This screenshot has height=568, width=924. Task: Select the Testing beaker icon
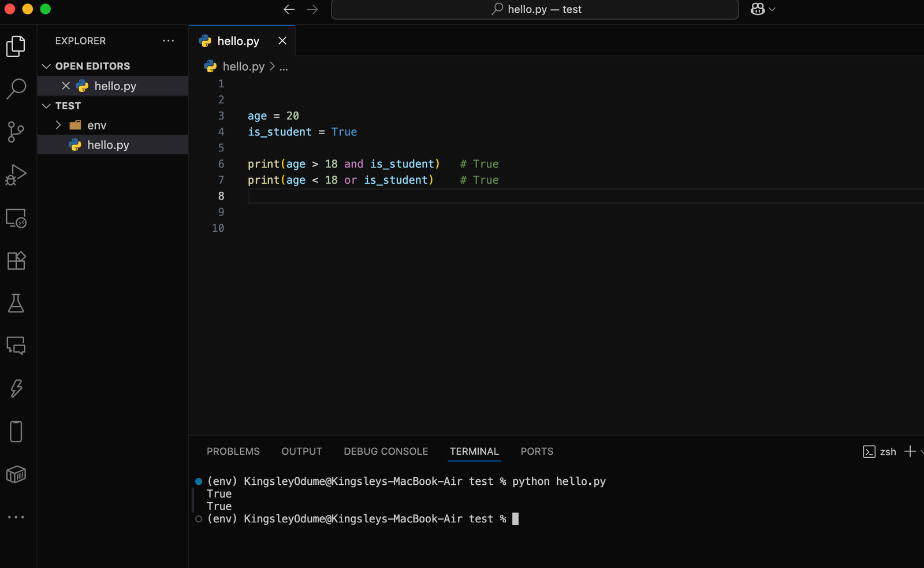pyautogui.click(x=16, y=303)
